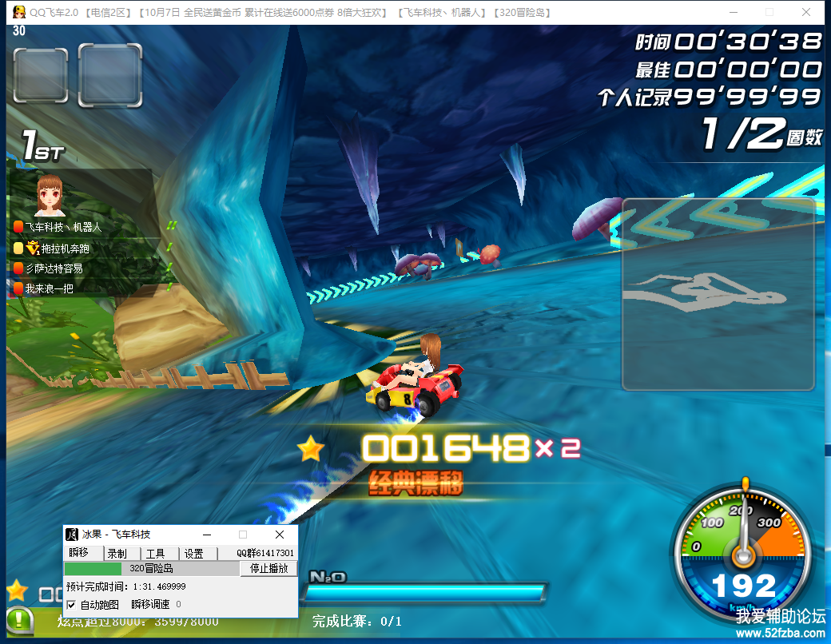Image resolution: width=831 pixels, height=644 pixels.
Task: Click the 预计完成时间 1:31.469999 text
Action: pos(126,586)
